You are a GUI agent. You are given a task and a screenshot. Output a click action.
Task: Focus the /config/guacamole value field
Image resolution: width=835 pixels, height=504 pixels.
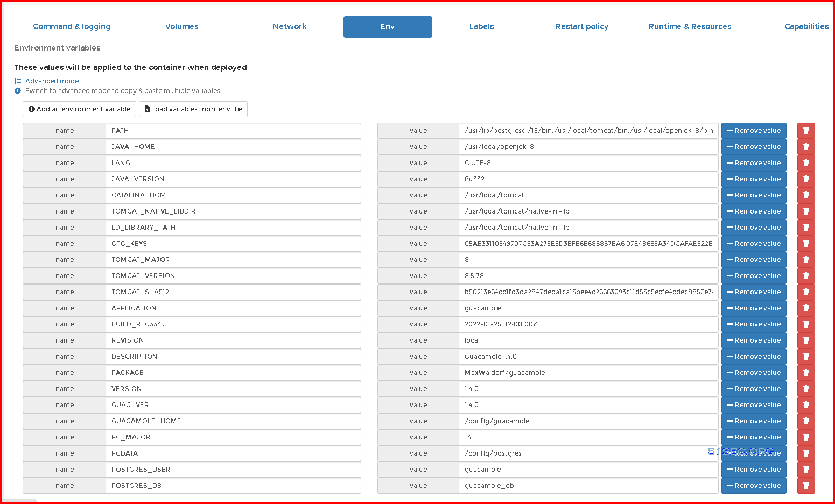589,421
